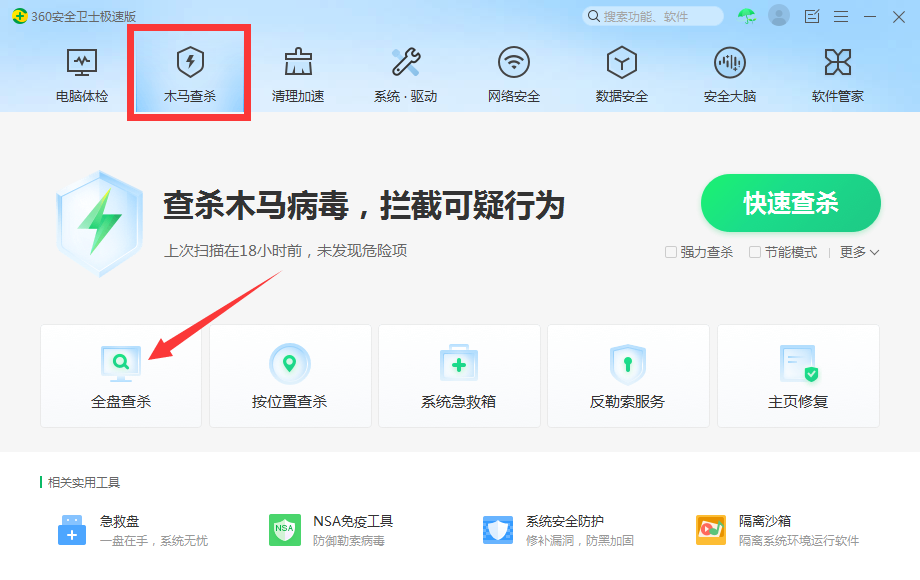Go to the 网络安全 tab
The image size is (920, 580).
pos(514,76)
